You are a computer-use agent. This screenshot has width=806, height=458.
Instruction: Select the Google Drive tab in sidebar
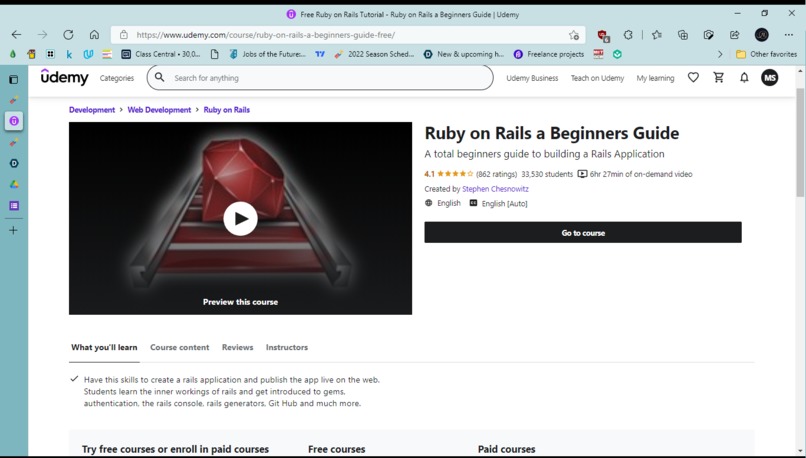click(14, 185)
